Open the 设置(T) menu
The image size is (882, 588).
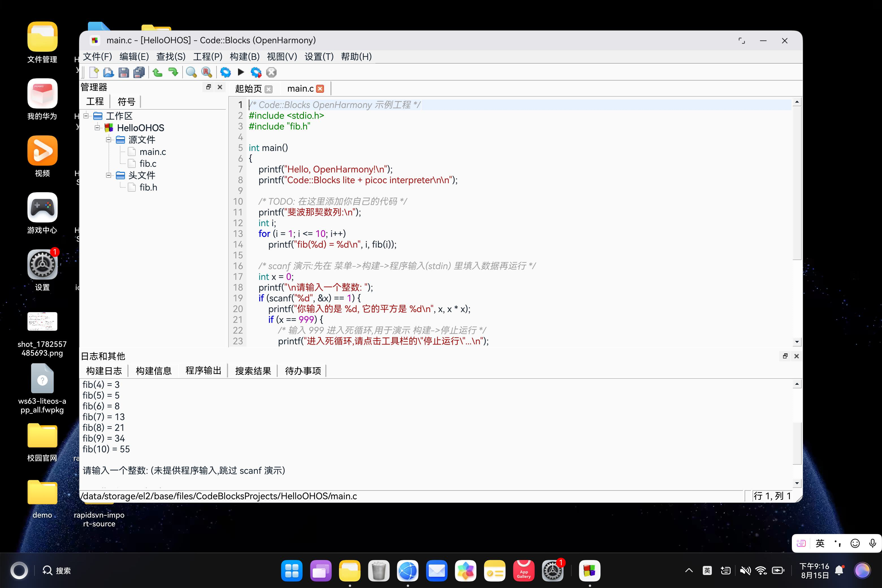[319, 57]
